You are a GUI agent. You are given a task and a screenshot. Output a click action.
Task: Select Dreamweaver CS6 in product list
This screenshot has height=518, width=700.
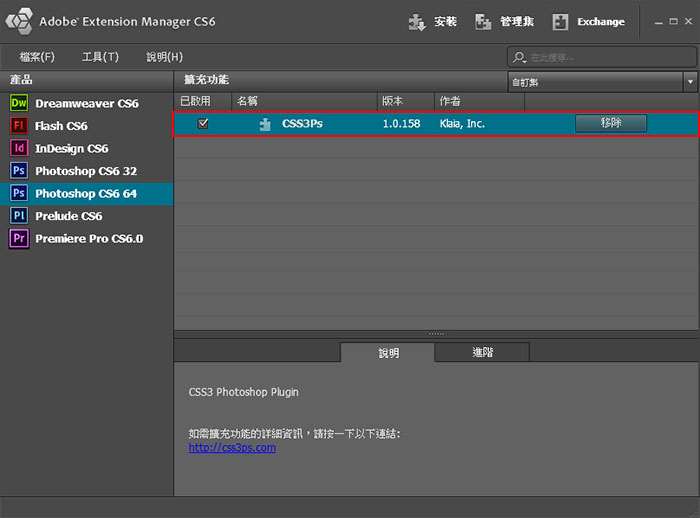pos(87,103)
